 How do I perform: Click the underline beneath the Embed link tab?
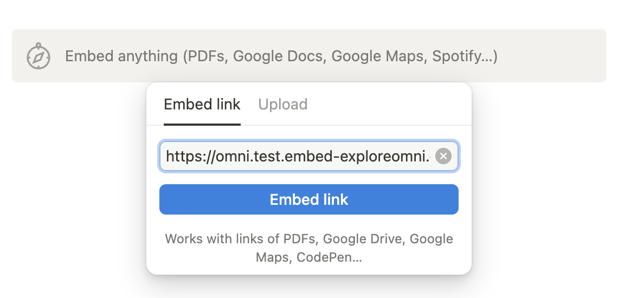point(202,124)
